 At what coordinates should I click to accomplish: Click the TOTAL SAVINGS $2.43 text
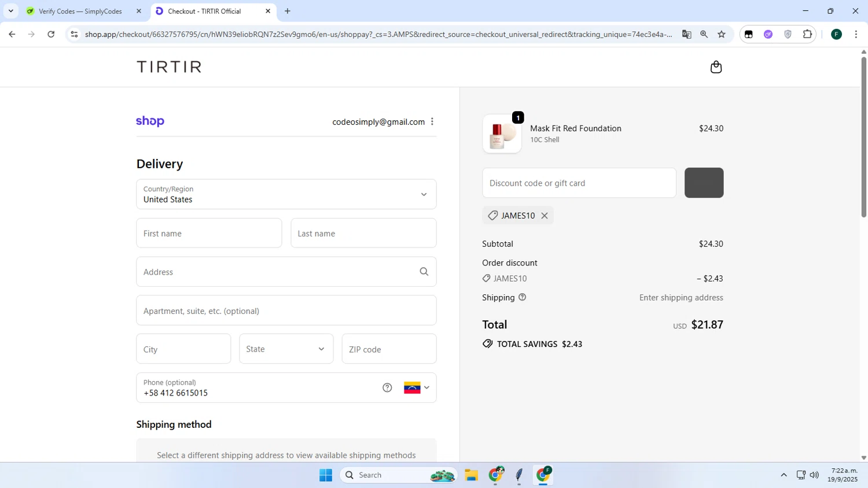[539, 344]
